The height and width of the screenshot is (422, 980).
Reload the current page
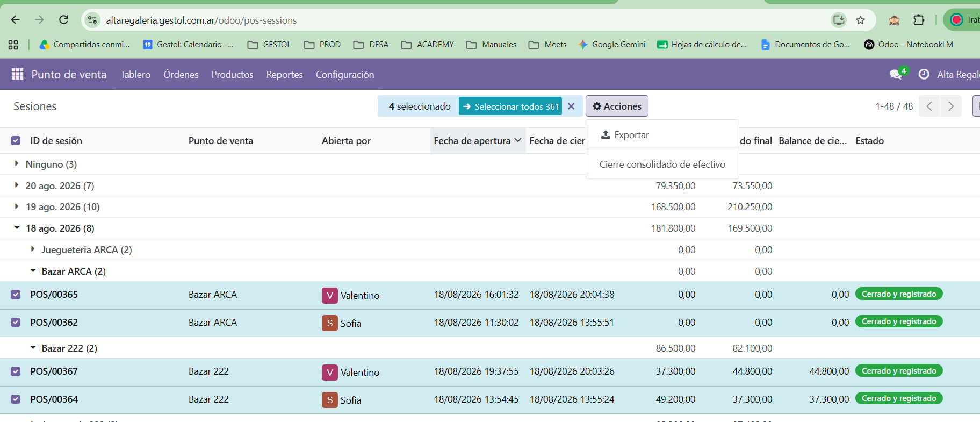coord(63,20)
